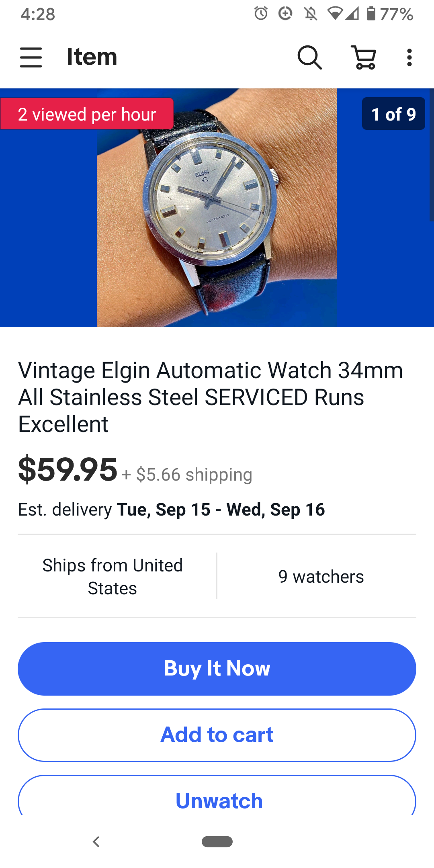
Task: Tap the $5.66 shipping details
Action: (x=187, y=475)
